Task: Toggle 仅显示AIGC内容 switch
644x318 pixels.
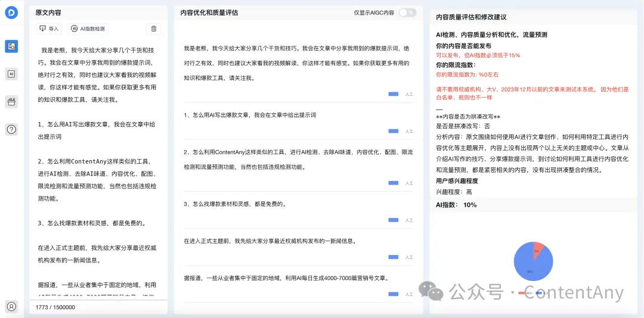Action: [407, 13]
